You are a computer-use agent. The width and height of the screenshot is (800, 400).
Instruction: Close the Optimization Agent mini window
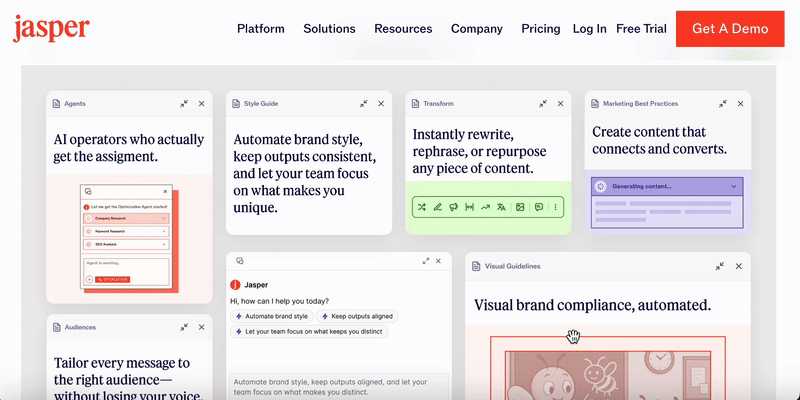click(165, 192)
